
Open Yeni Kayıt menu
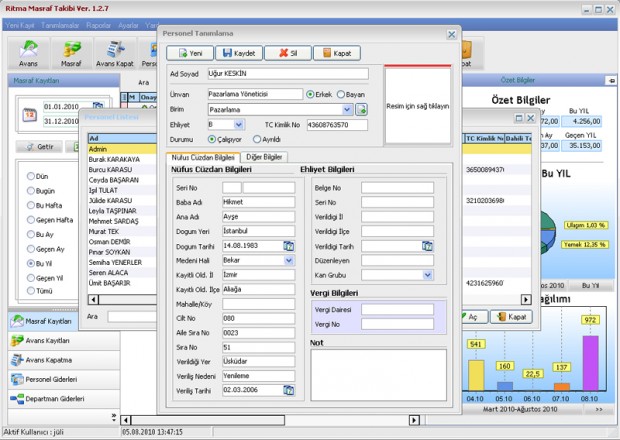[x=20, y=25]
